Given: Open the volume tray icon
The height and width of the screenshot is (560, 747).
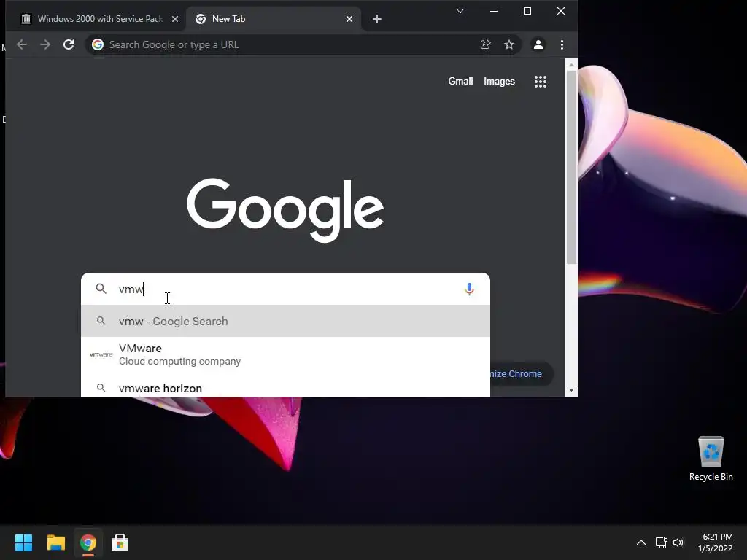Looking at the screenshot, I should (x=678, y=542).
